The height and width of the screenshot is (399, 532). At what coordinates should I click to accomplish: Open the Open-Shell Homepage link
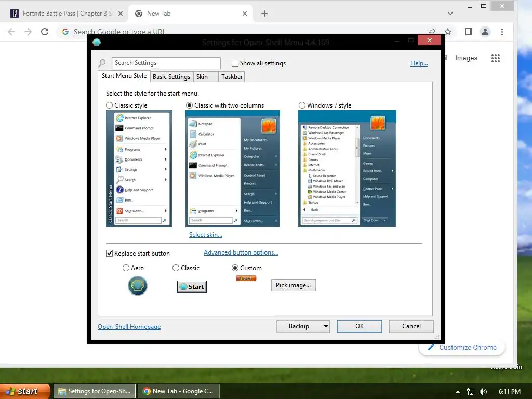[x=129, y=327]
